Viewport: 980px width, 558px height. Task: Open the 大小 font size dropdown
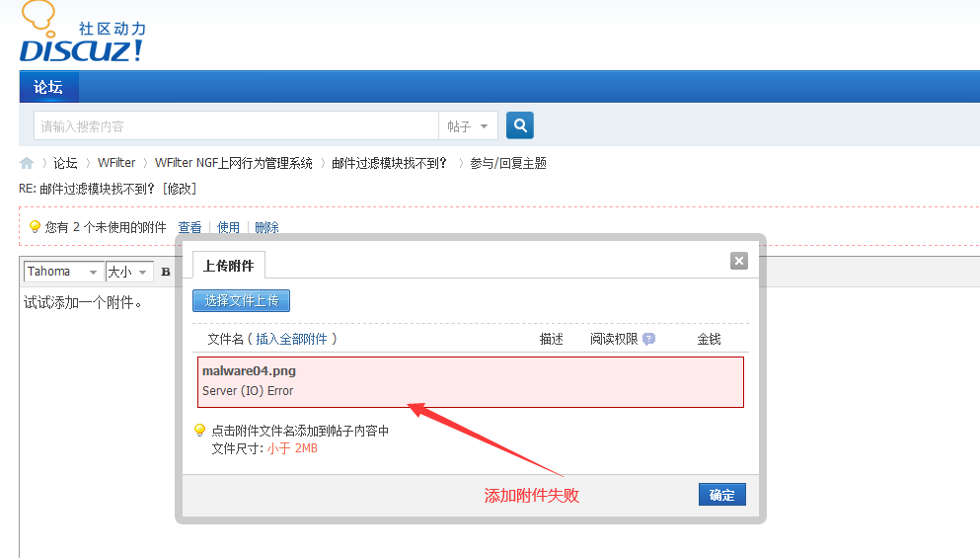click(x=129, y=272)
